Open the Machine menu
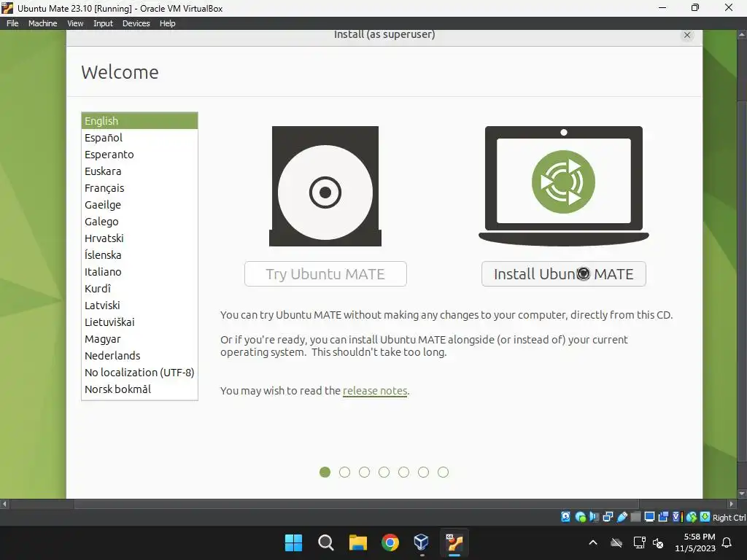Screen dimensions: 747x560 [43, 23]
